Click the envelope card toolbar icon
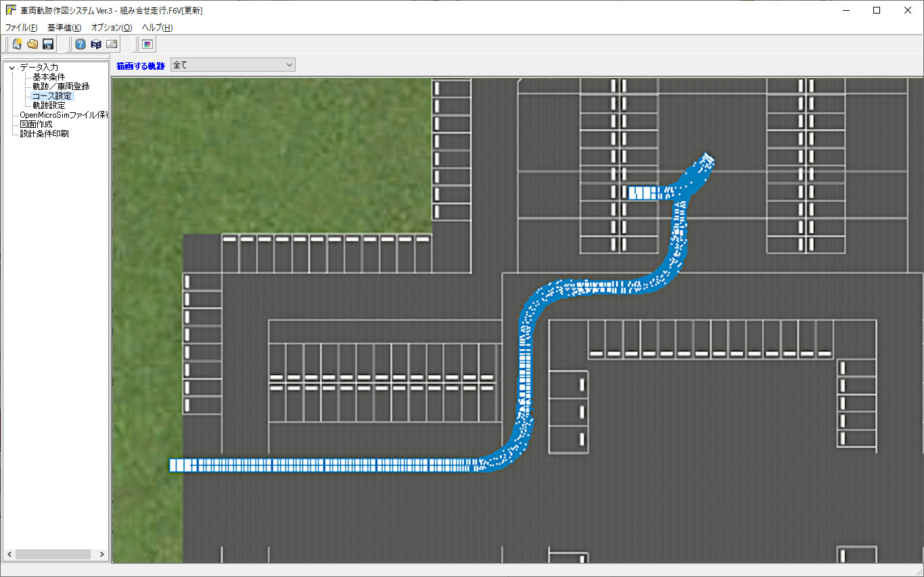The width and height of the screenshot is (924, 577). click(112, 45)
